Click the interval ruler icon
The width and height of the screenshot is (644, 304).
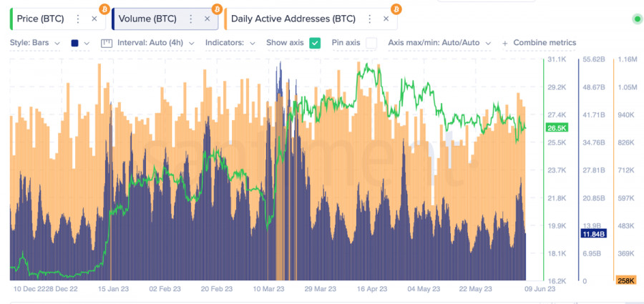click(x=107, y=43)
